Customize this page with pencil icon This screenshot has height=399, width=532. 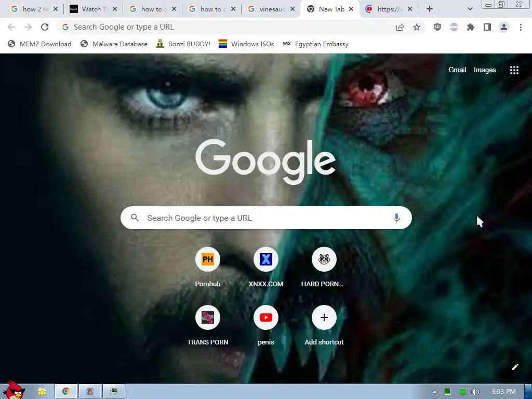(x=515, y=367)
